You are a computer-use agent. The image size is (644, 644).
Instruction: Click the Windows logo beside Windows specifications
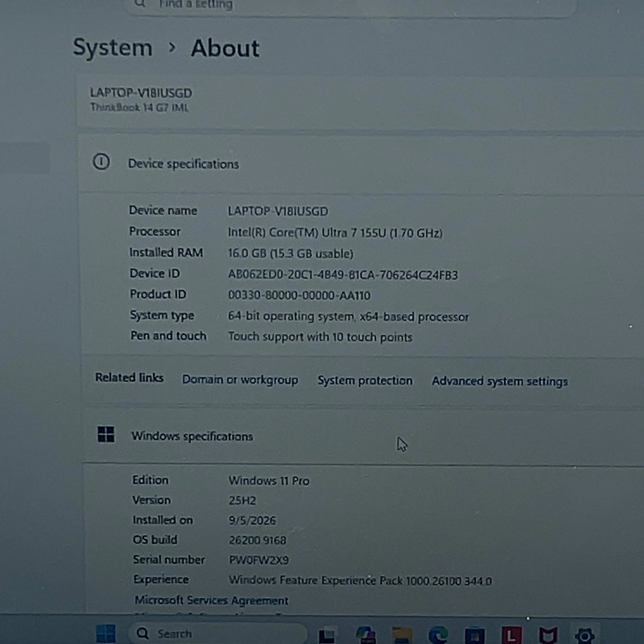point(106,434)
